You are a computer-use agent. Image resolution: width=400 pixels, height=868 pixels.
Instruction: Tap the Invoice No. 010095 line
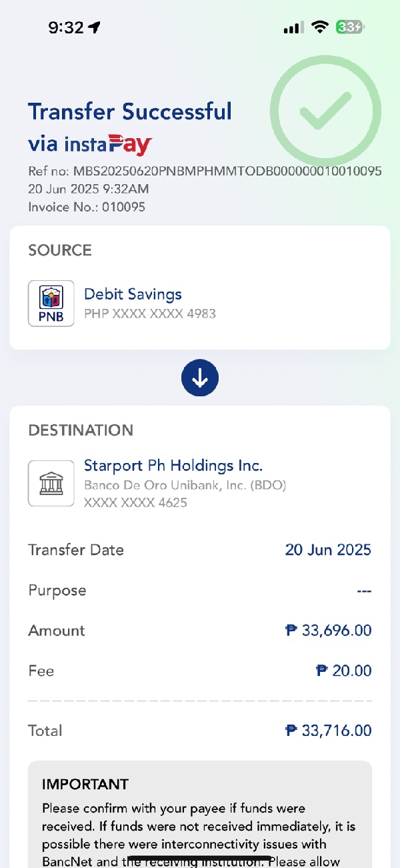click(x=87, y=207)
